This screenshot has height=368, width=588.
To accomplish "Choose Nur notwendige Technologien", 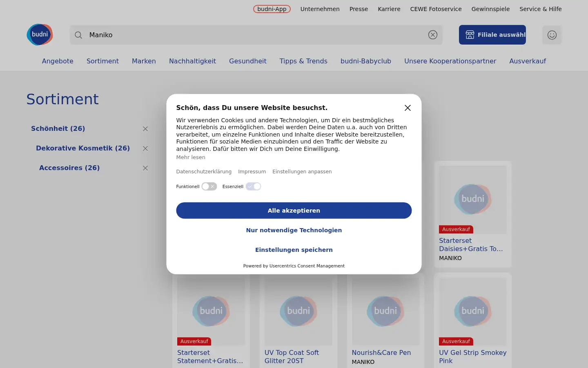I will (294, 230).
